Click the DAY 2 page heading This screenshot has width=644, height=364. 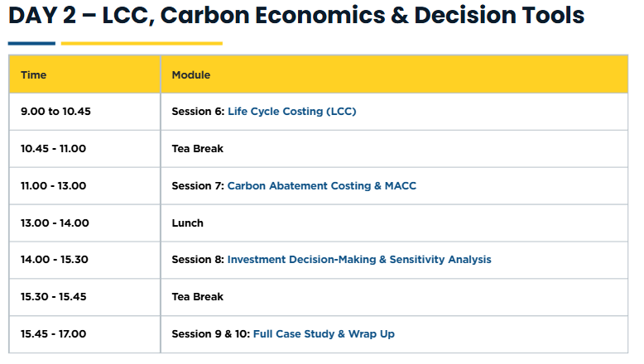point(296,16)
